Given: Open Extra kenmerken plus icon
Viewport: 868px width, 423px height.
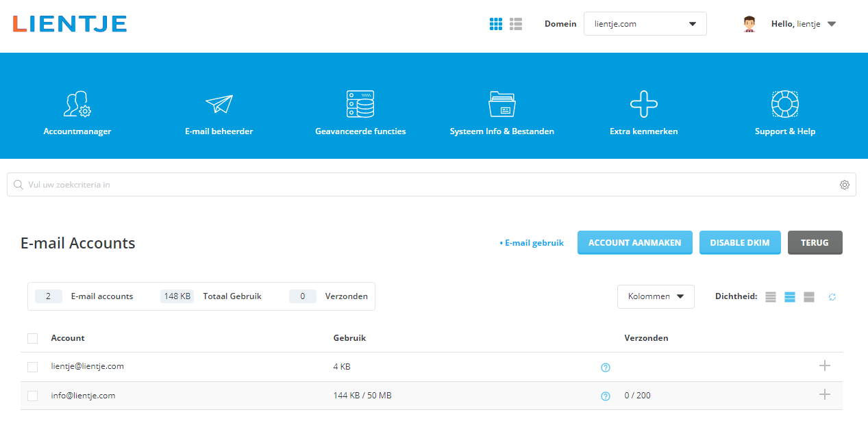Looking at the screenshot, I should coord(643,105).
